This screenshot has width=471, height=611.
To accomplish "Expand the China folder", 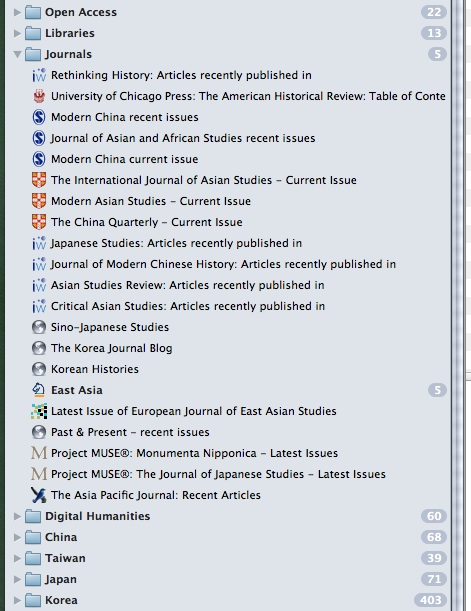I will point(17,537).
